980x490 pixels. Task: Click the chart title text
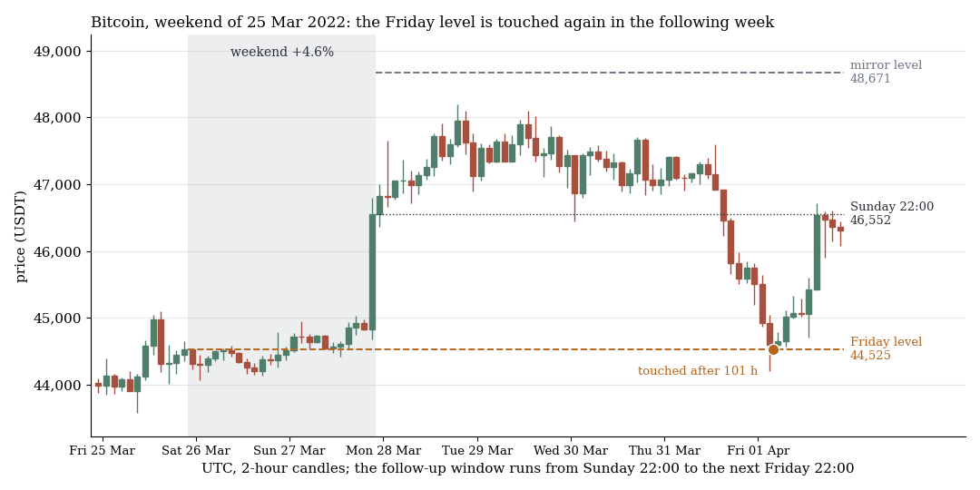433,23
